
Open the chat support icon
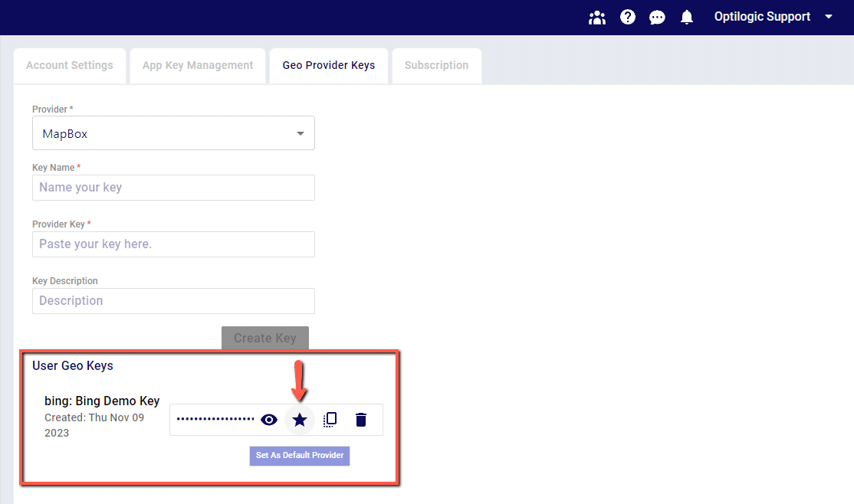[x=657, y=18]
